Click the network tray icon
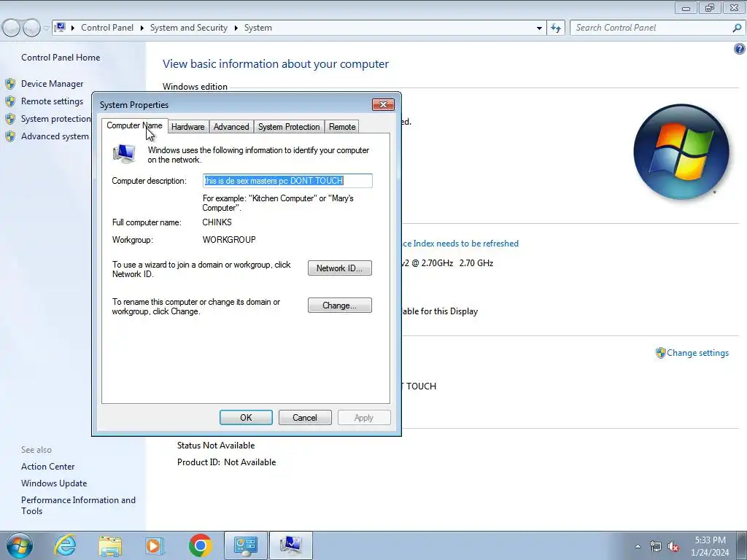747x560 pixels. (656, 547)
